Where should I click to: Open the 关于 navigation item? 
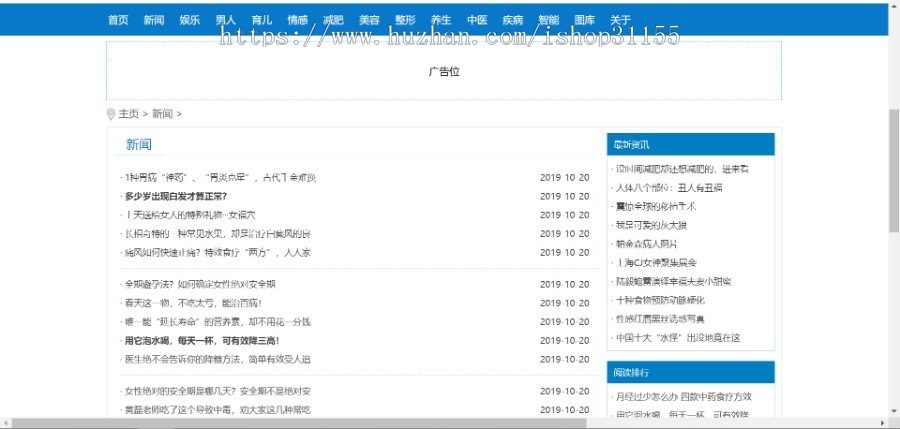620,20
